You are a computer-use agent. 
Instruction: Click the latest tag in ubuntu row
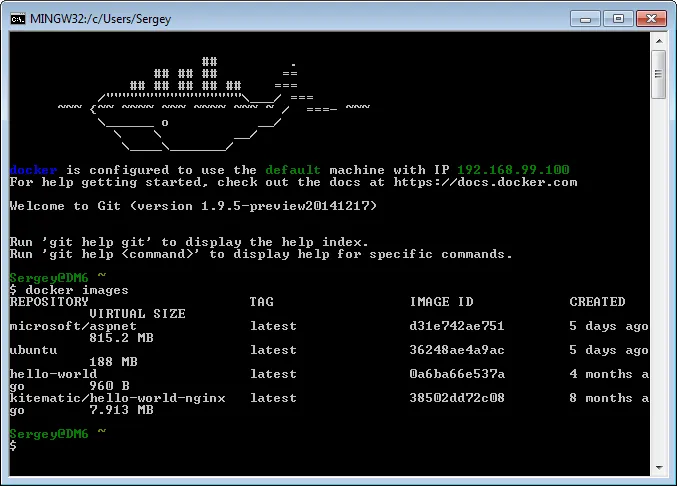tap(273, 350)
